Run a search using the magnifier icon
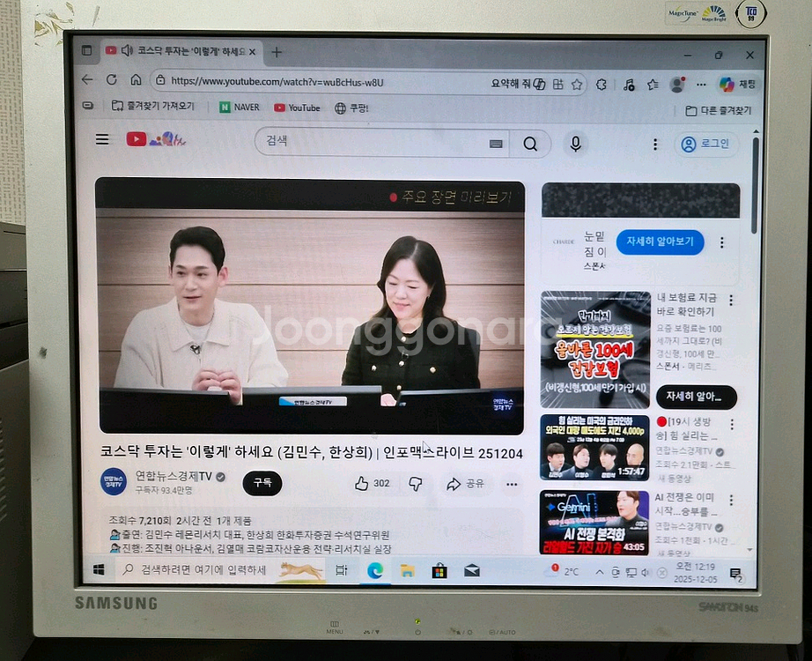The width and height of the screenshot is (812, 661). [x=530, y=142]
